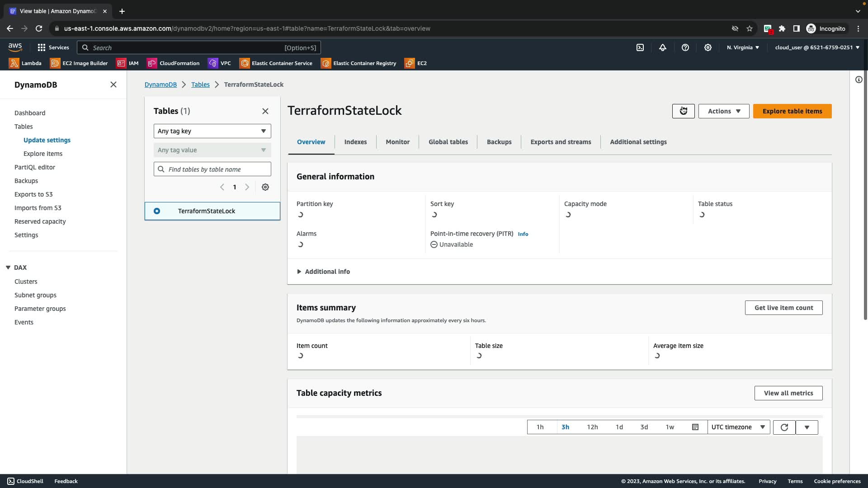
Task: Click the Find tables by name field
Action: (x=217, y=169)
